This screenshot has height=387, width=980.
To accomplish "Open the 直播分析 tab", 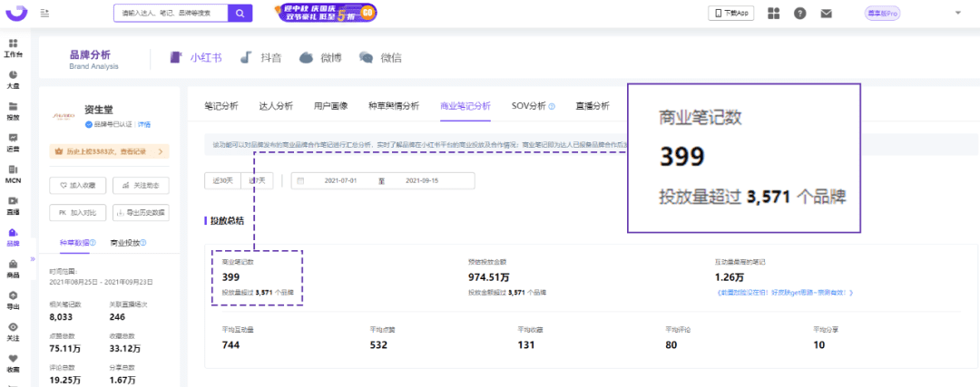I will pos(593,105).
